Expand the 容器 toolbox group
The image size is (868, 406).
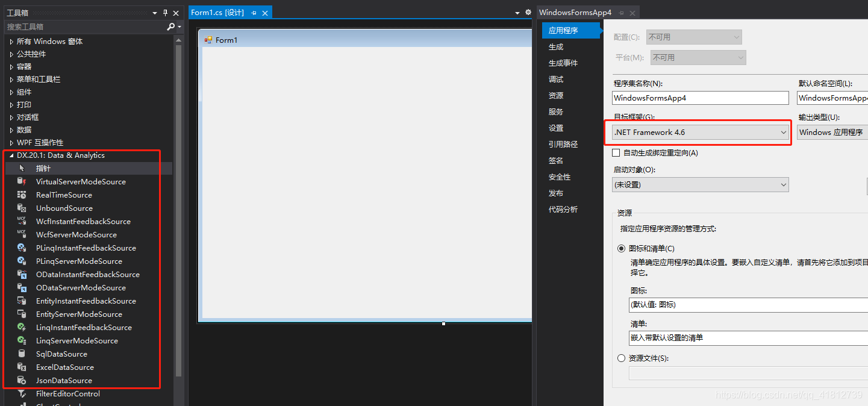pos(11,67)
